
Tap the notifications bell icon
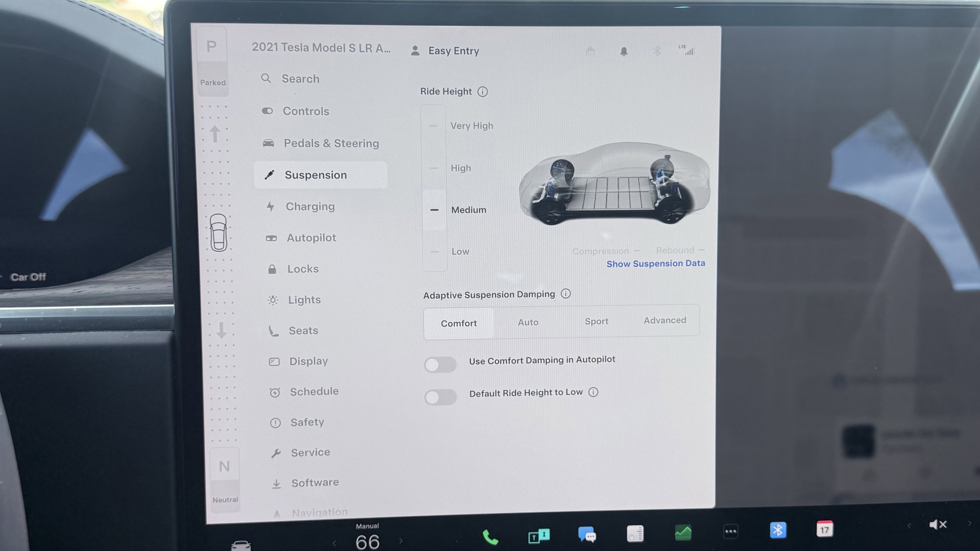click(x=623, y=51)
